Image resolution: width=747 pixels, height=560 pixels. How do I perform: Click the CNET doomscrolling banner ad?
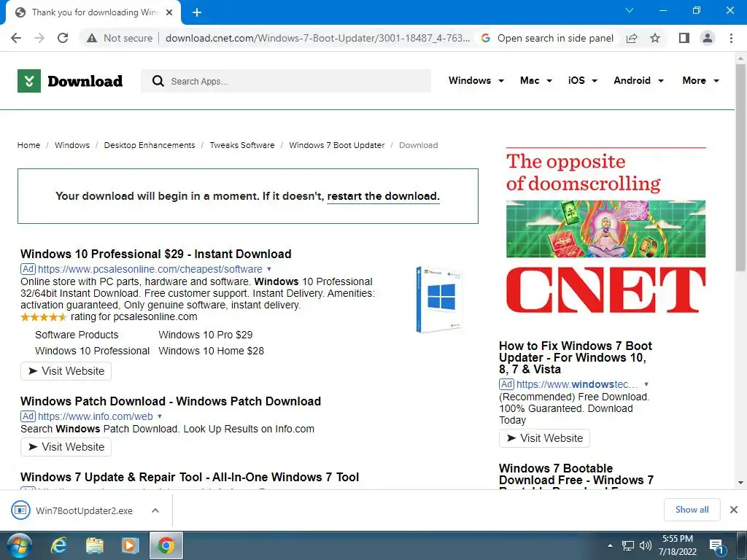[605, 231]
